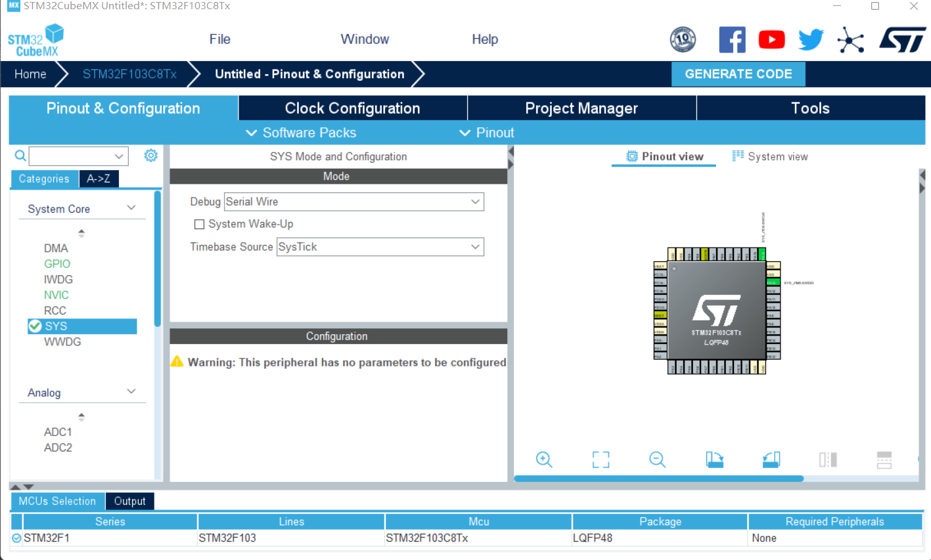Rotate the chip counterclockwise using the rotate icon

771,460
